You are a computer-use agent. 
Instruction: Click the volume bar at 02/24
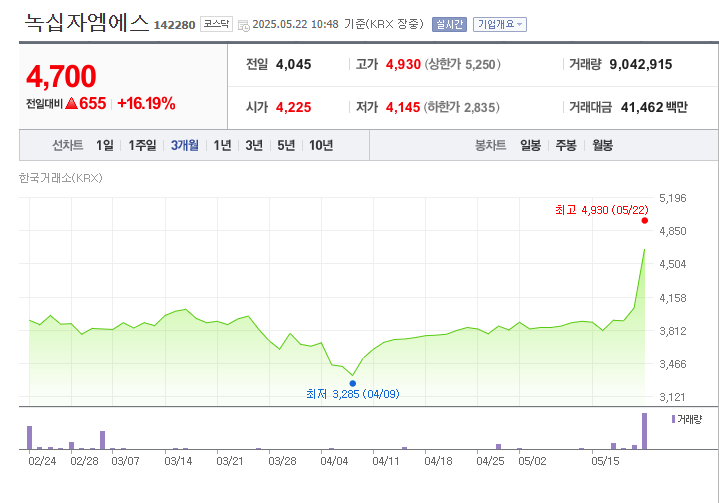[x=29, y=437]
